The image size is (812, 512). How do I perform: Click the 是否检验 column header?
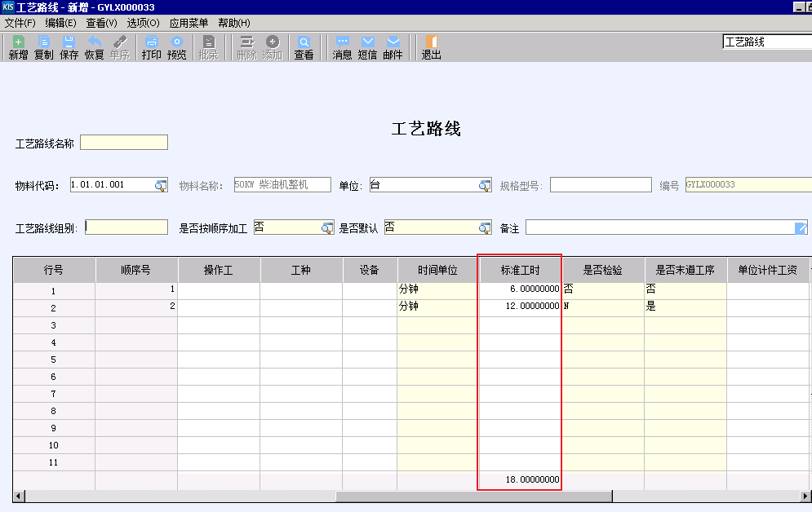tap(603, 270)
